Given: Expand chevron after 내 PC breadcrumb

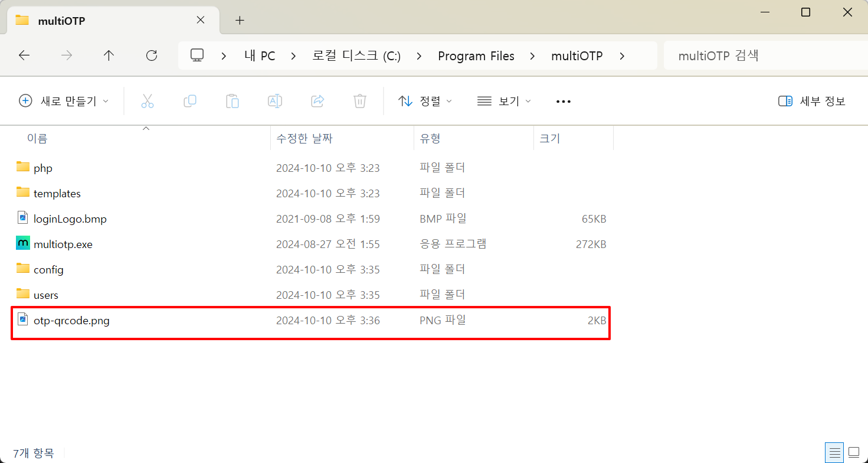Looking at the screenshot, I should (293, 56).
